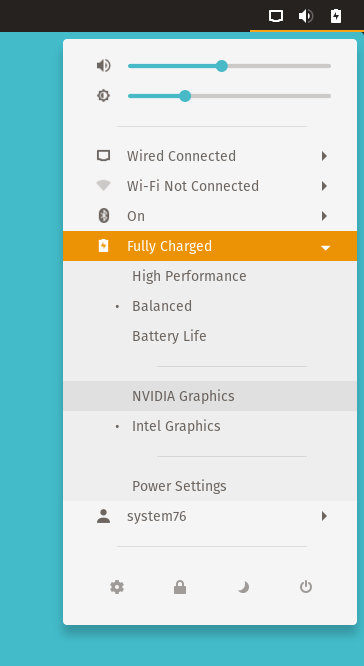The height and width of the screenshot is (666, 364).
Task: Suspend using the moon icon
Action: 243,587
